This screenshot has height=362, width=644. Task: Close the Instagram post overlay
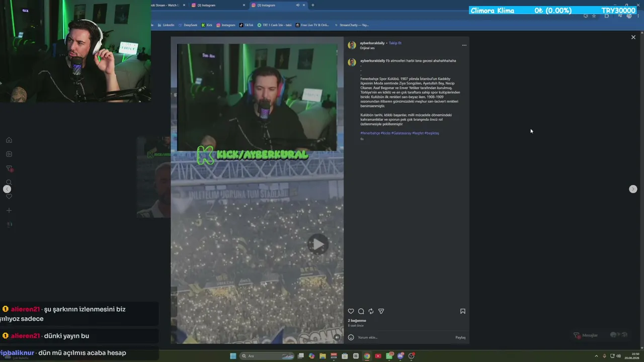633,37
